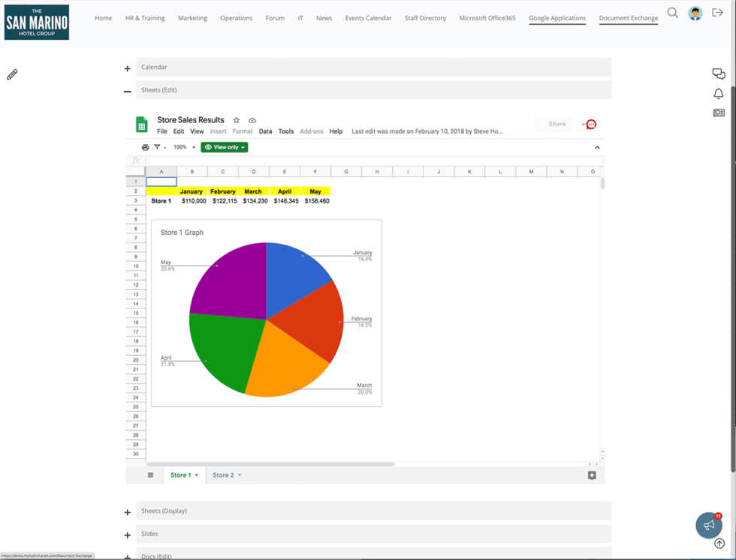736x560 pixels.
Task: Open notifications via the bell icon
Action: [x=719, y=93]
